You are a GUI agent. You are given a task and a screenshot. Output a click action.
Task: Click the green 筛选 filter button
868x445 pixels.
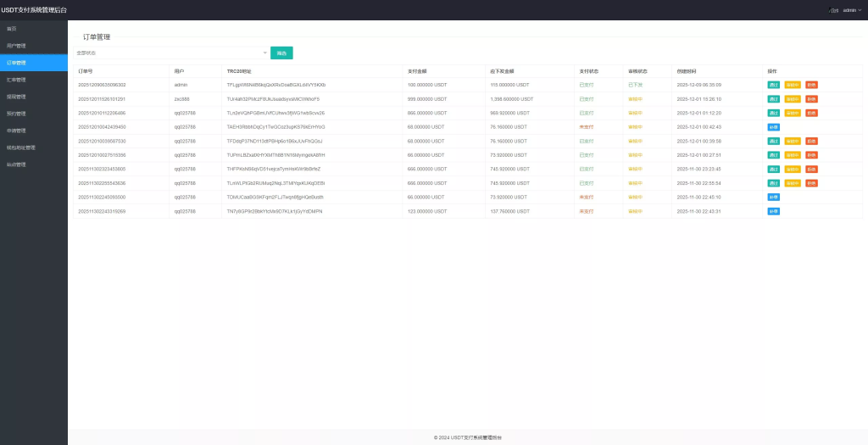coord(281,53)
